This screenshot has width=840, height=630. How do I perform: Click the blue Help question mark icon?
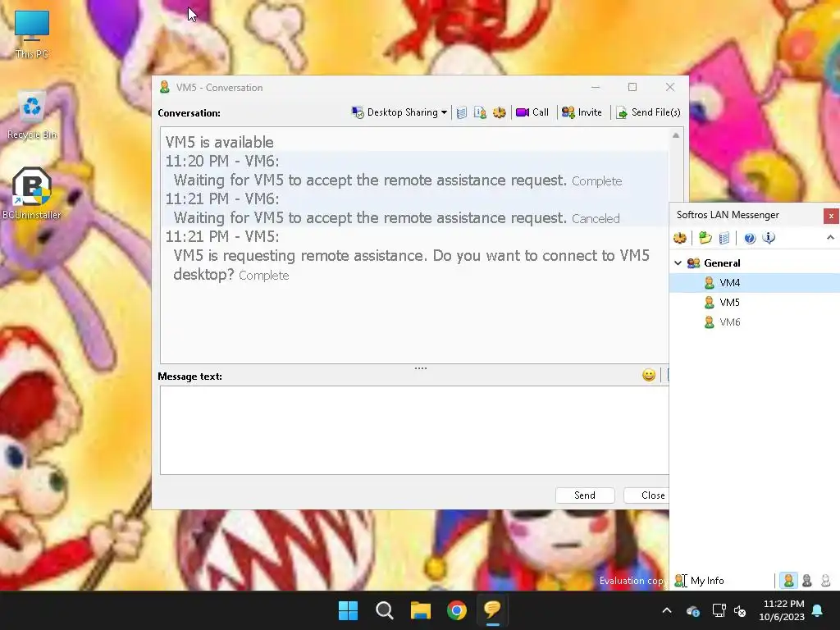coord(750,238)
